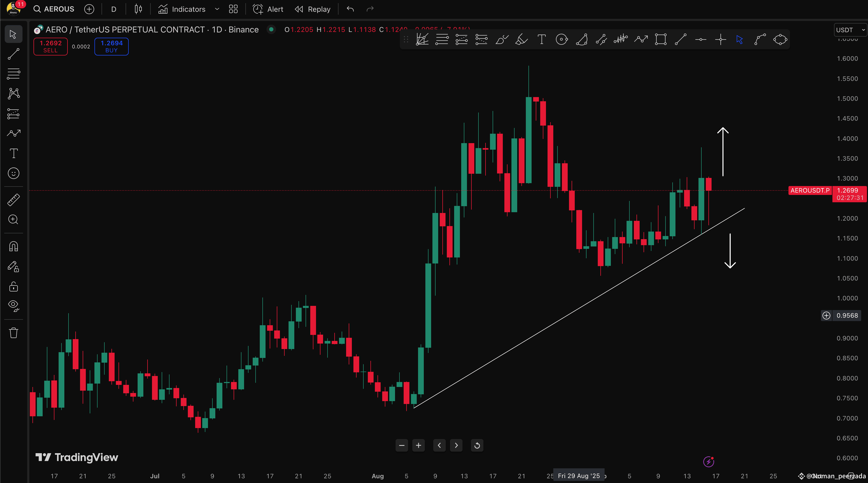Redo the last chart action
Image resolution: width=868 pixels, height=483 pixels.
pos(370,9)
